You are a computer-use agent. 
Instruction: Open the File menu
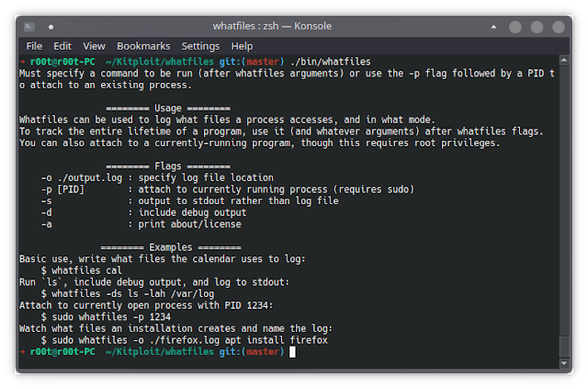[x=34, y=46]
